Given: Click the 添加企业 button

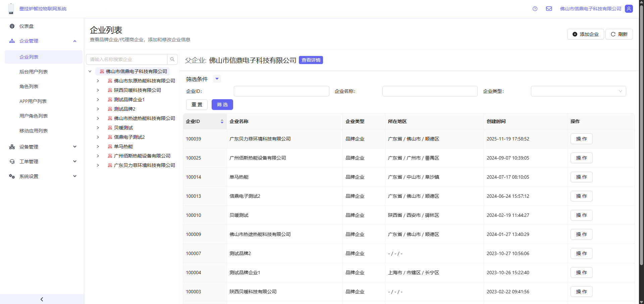Looking at the screenshot, I should [585, 34].
